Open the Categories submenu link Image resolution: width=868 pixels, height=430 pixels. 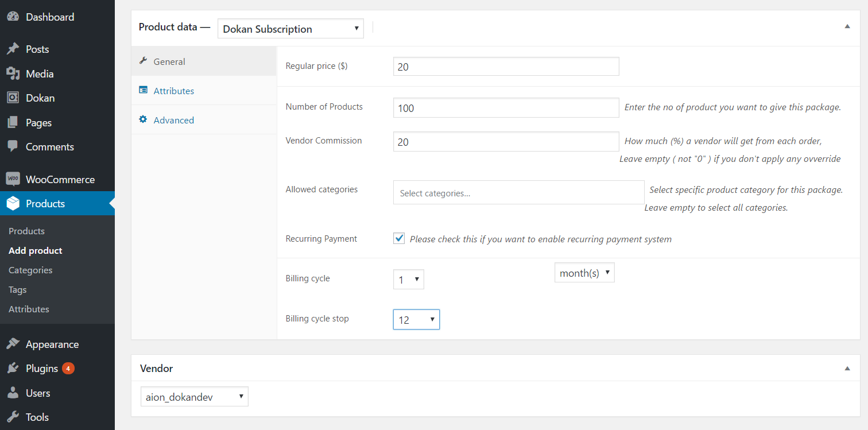(x=30, y=270)
